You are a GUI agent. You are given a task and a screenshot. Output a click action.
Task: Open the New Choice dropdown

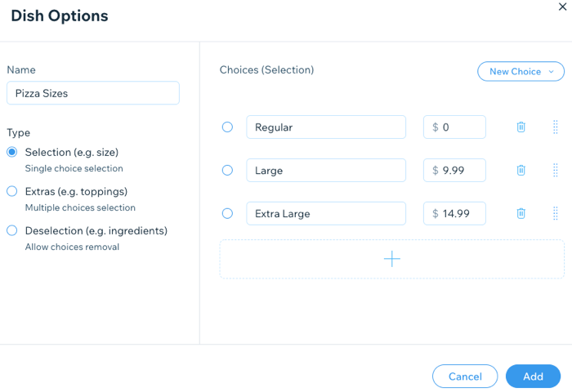pyautogui.click(x=521, y=72)
